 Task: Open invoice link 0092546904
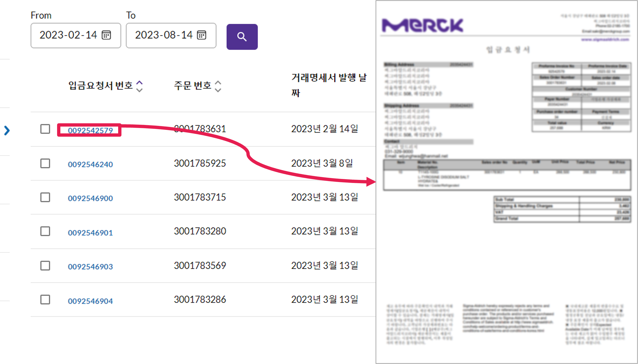[x=90, y=301]
